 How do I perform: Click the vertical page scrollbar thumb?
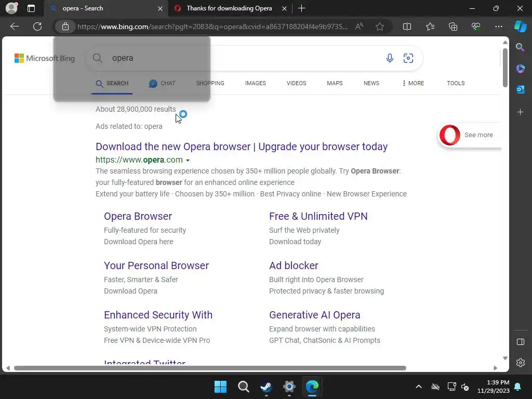point(505,68)
